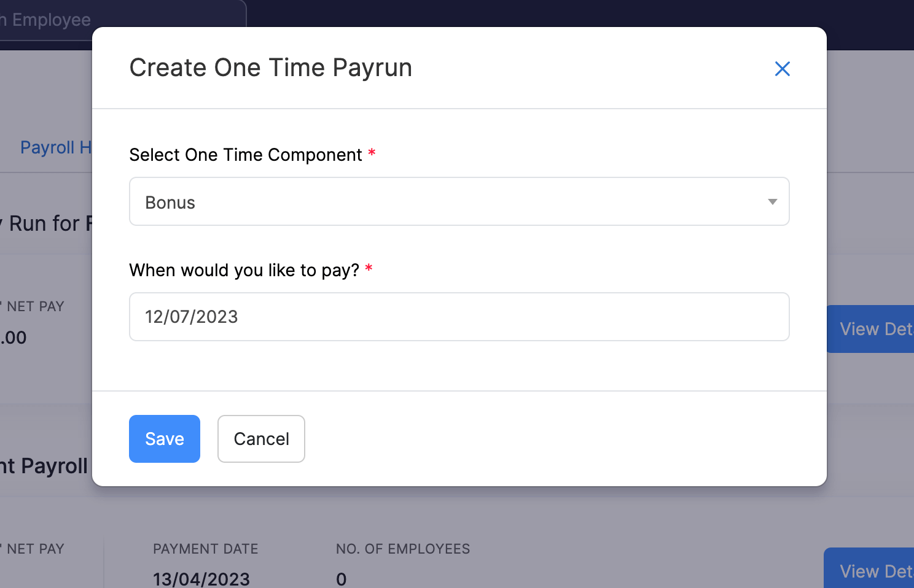Dismiss the form with the Cancel button
914x588 pixels.
[x=260, y=438]
